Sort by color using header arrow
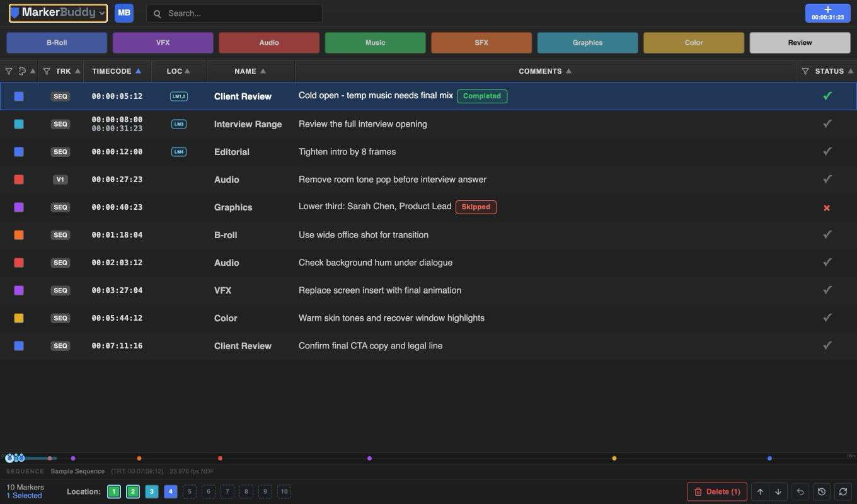The image size is (857, 504). [33, 71]
